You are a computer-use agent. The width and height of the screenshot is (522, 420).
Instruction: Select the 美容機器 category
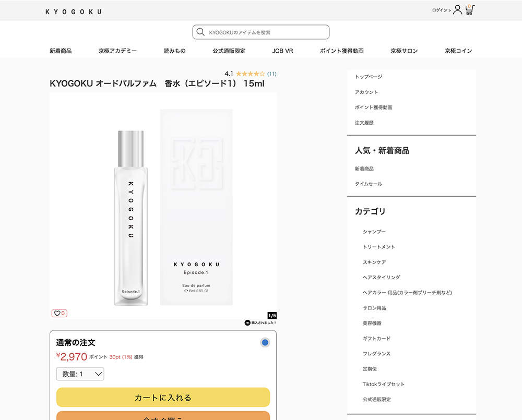[372, 323]
